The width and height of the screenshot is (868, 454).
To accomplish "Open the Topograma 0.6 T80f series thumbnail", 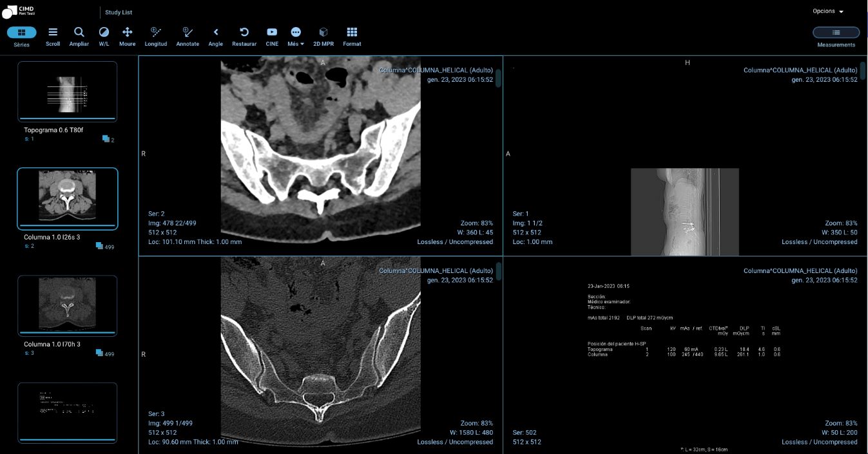I will coord(68,91).
